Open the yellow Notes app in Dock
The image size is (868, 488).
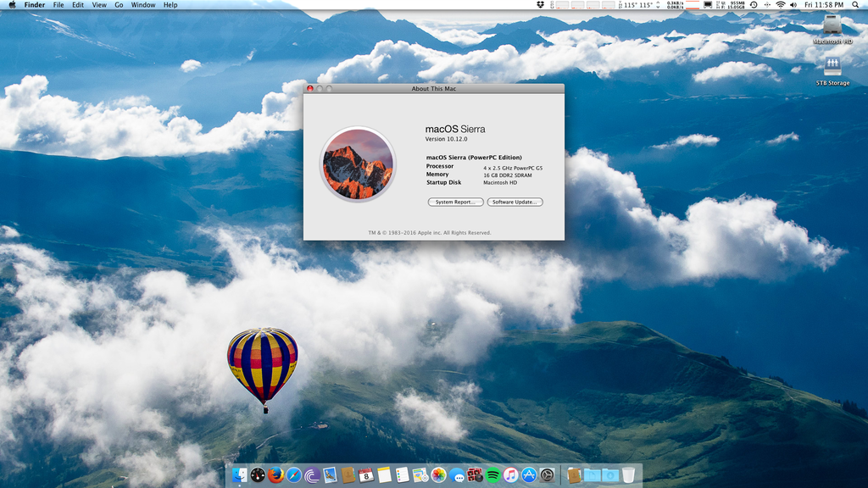tap(384, 474)
